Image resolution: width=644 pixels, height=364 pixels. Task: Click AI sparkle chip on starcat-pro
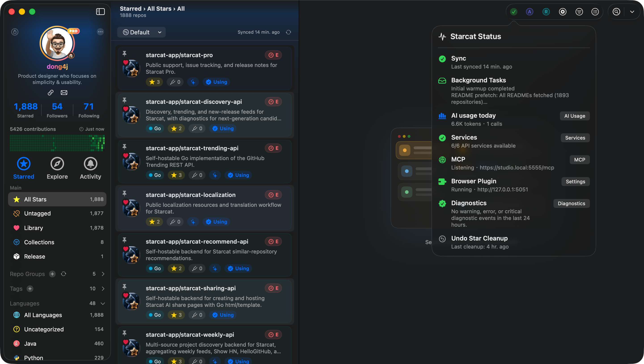pos(193,82)
